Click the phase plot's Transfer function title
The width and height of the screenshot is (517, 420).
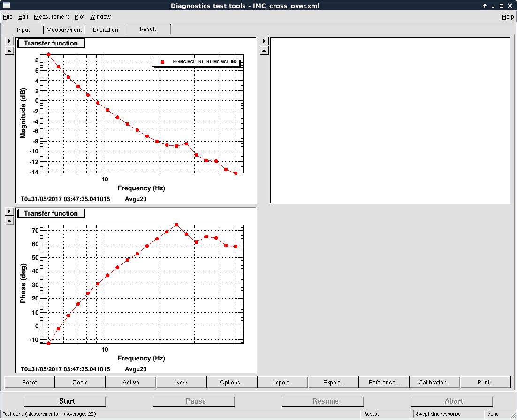pos(51,213)
